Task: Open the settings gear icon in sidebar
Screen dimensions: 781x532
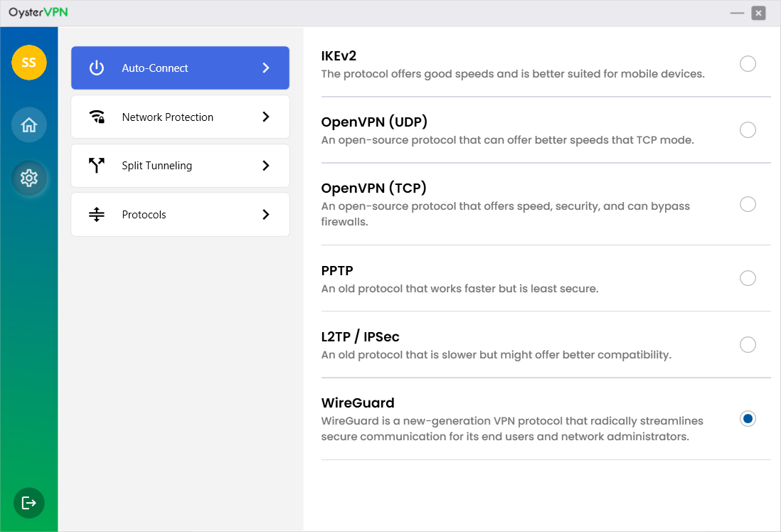Action: [x=29, y=178]
